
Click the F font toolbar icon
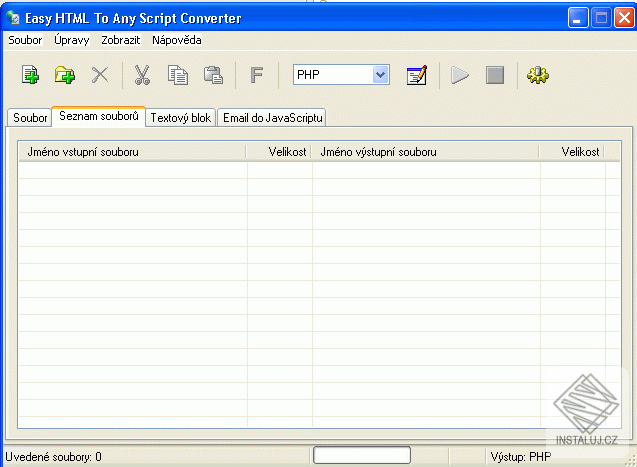256,75
